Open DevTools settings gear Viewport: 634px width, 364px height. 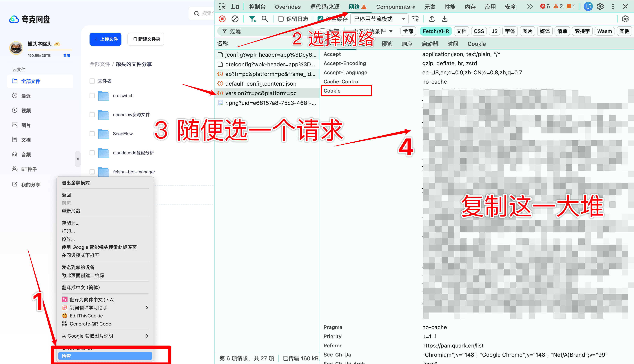click(600, 6)
